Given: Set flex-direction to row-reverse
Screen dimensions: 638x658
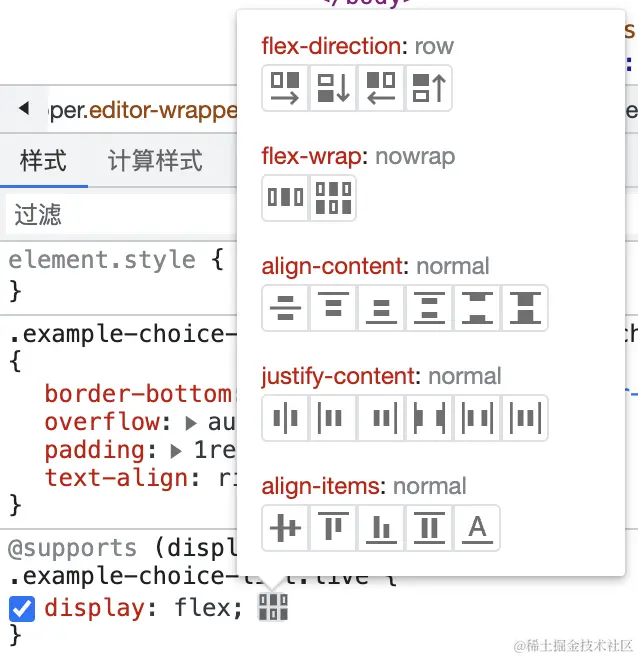Looking at the screenshot, I should click(381, 88).
